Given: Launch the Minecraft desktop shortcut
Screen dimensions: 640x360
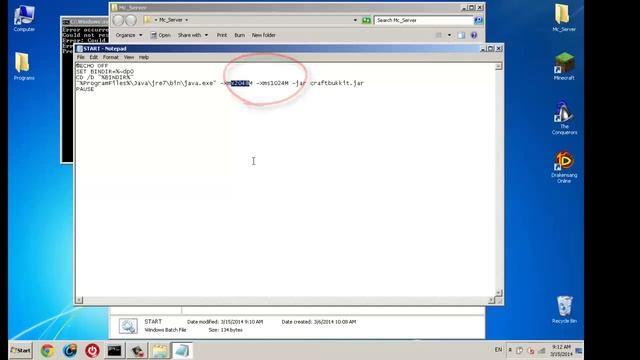Looking at the screenshot, I should pyautogui.click(x=564, y=66).
